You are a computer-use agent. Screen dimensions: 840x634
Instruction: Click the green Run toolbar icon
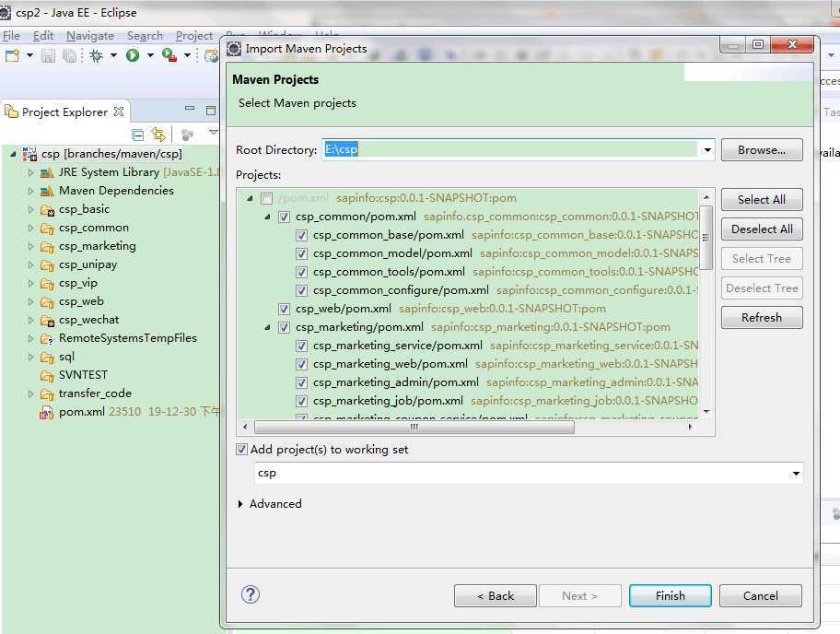point(133,55)
